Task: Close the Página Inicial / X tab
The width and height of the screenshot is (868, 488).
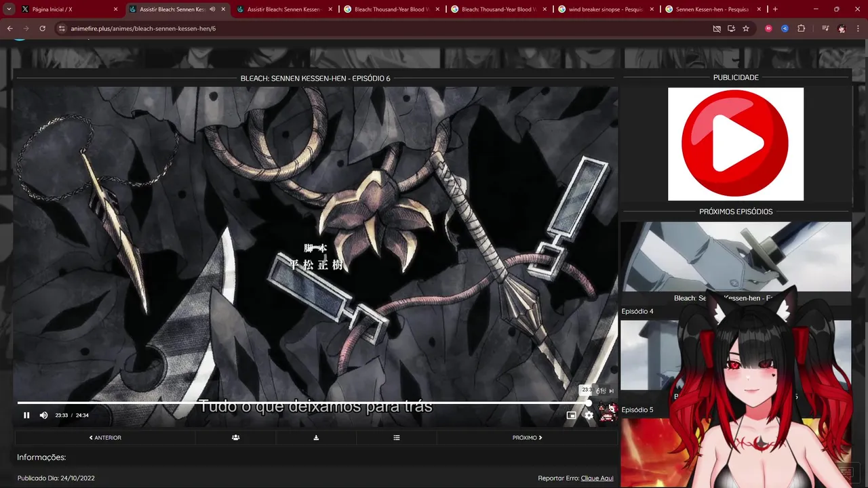Action: 116,9
